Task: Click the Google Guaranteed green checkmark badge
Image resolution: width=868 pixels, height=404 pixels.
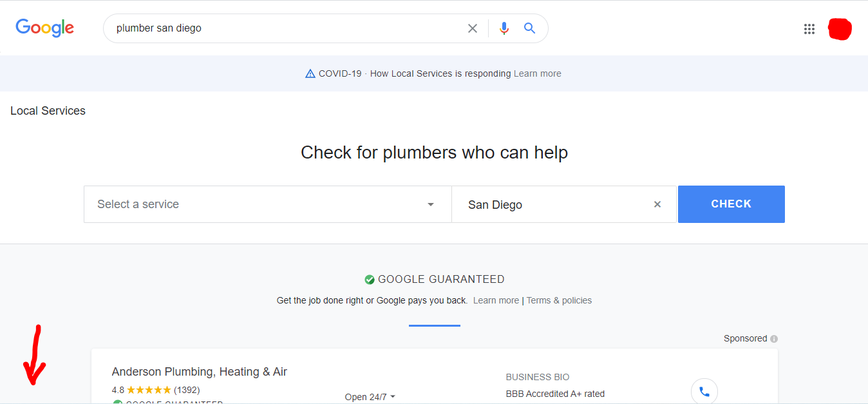Action: pos(370,280)
